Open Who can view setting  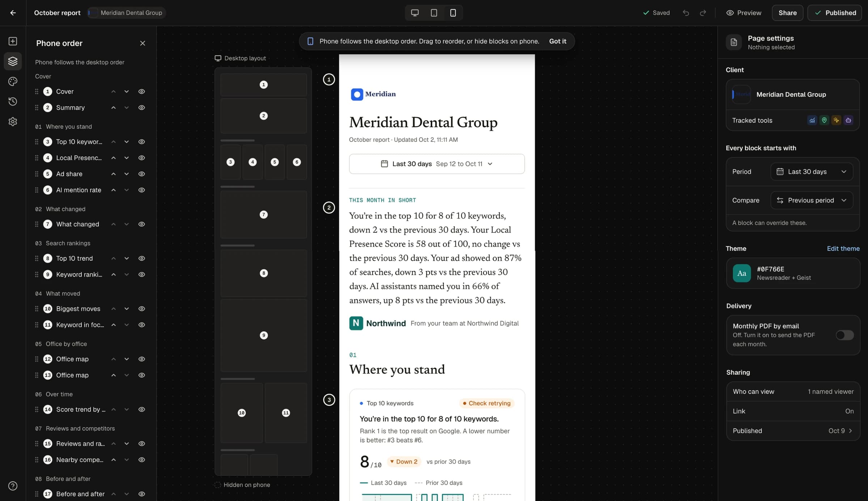793,392
